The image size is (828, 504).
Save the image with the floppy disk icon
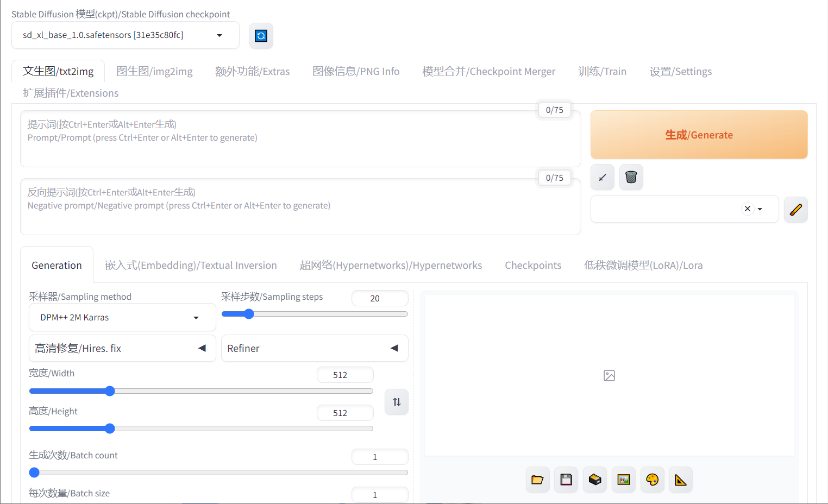[566, 480]
